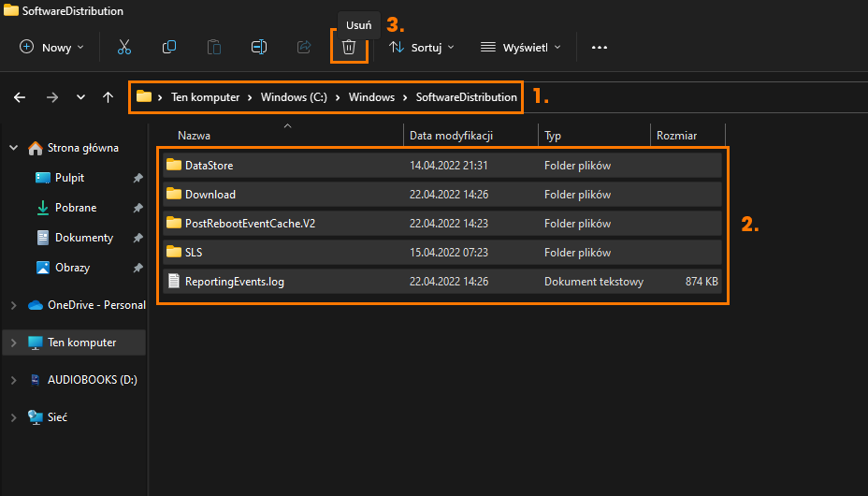Click the SLS folder icon
This screenshot has height=496, width=868.
click(174, 252)
